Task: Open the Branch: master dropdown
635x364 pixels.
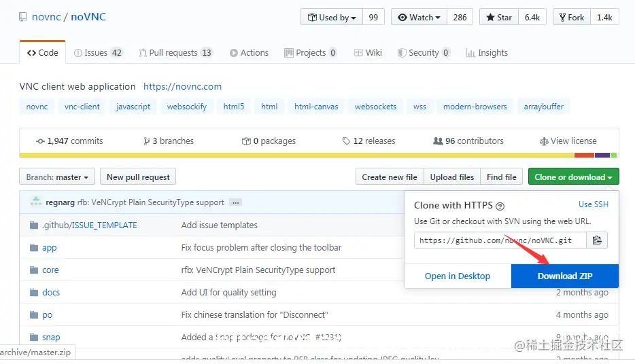Action: coord(57,177)
